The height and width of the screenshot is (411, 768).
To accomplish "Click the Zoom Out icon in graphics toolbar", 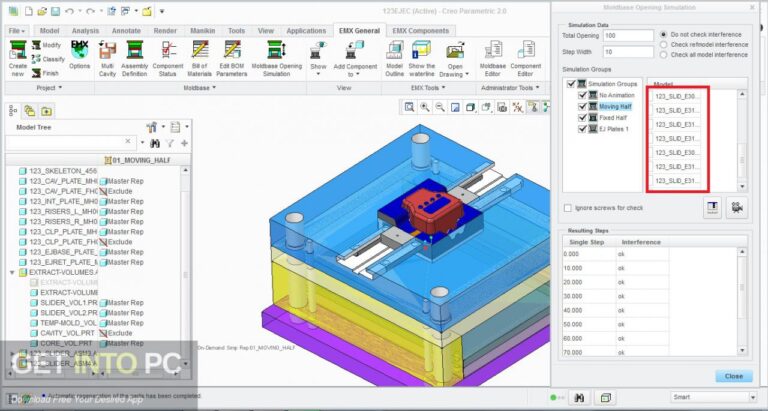I will (x=440, y=107).
